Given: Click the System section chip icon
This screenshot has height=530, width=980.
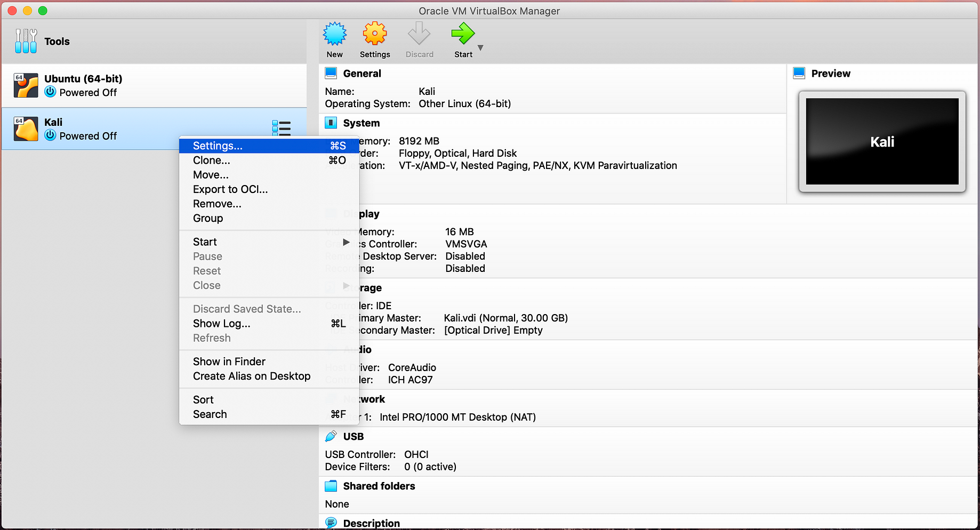Looking at the screenshot, I should point(331,123).
